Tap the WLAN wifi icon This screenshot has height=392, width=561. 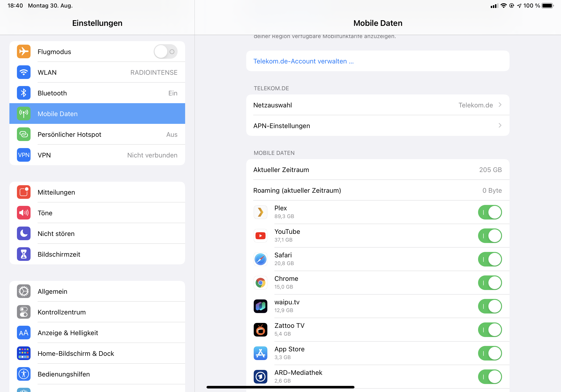pyautogui.click(x=24, y=72)
